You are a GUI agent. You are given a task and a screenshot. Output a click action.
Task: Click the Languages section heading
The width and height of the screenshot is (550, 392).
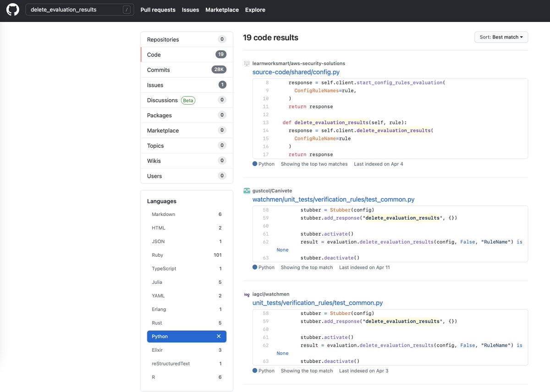162,201
